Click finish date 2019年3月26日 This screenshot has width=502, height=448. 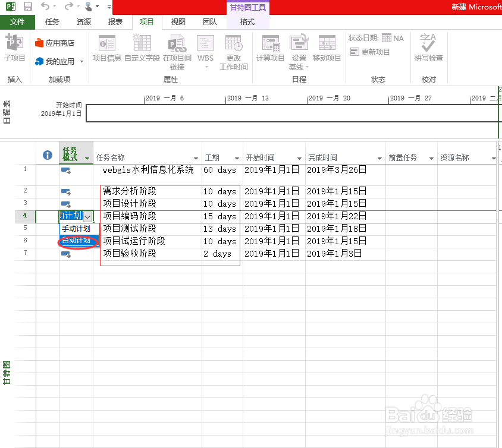tap(337, 170)
